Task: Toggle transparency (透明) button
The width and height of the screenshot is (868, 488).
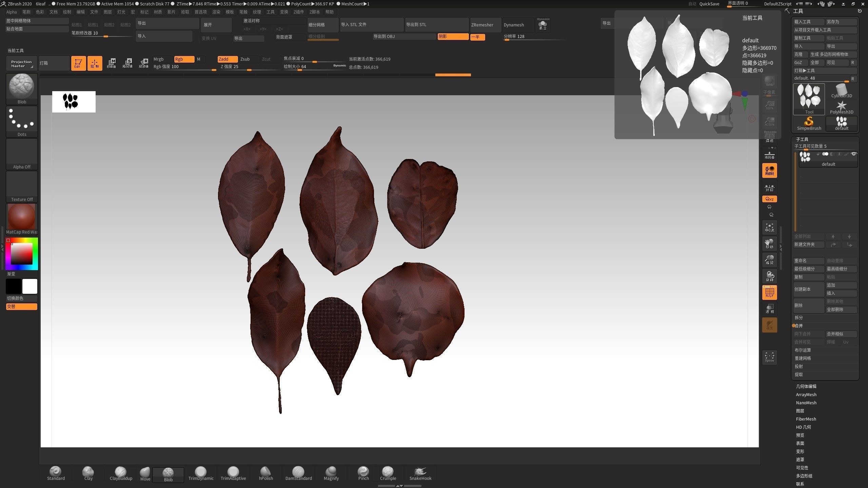Action: click(769, 309)
